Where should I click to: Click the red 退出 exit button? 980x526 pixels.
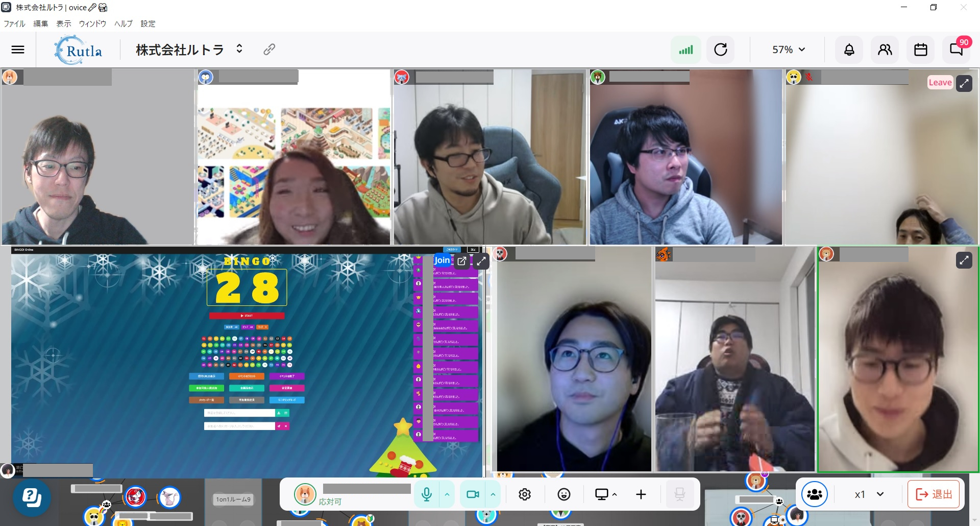(935, 494)
